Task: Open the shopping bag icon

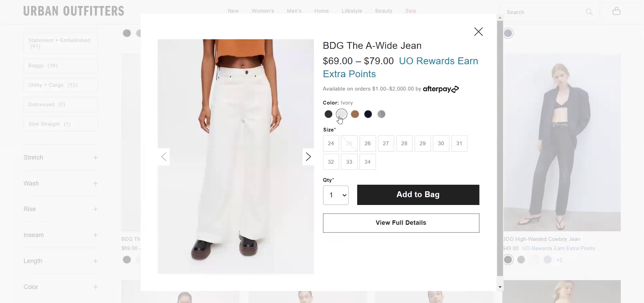Action: click(616, 12)
